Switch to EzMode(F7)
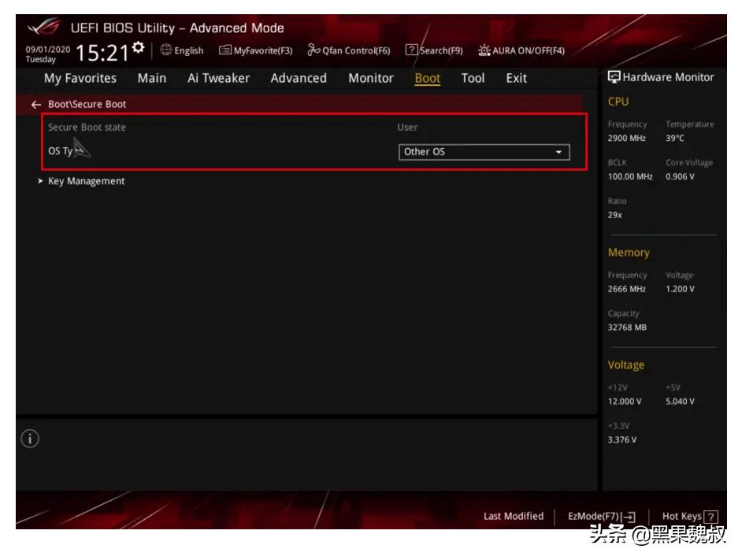 (602, 516)
